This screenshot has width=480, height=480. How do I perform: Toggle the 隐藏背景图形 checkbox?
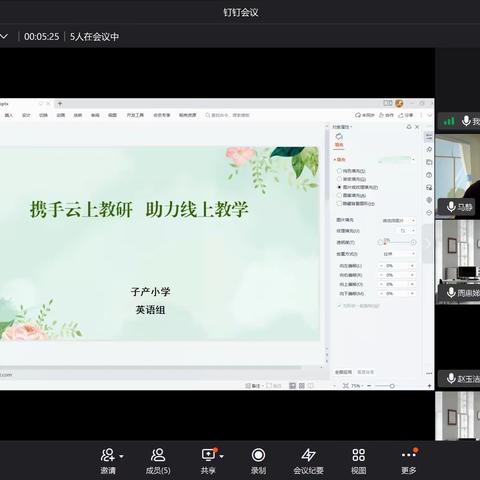pyautogui.click(x=339, y=203)
